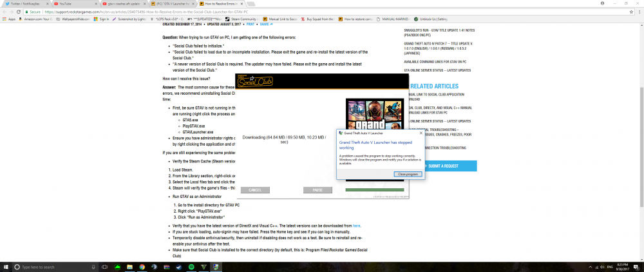The width and height of the screenshot is (644, 272).
Task: Open the MANUAL-MARINES bookmark
Action: pos(393,19)
